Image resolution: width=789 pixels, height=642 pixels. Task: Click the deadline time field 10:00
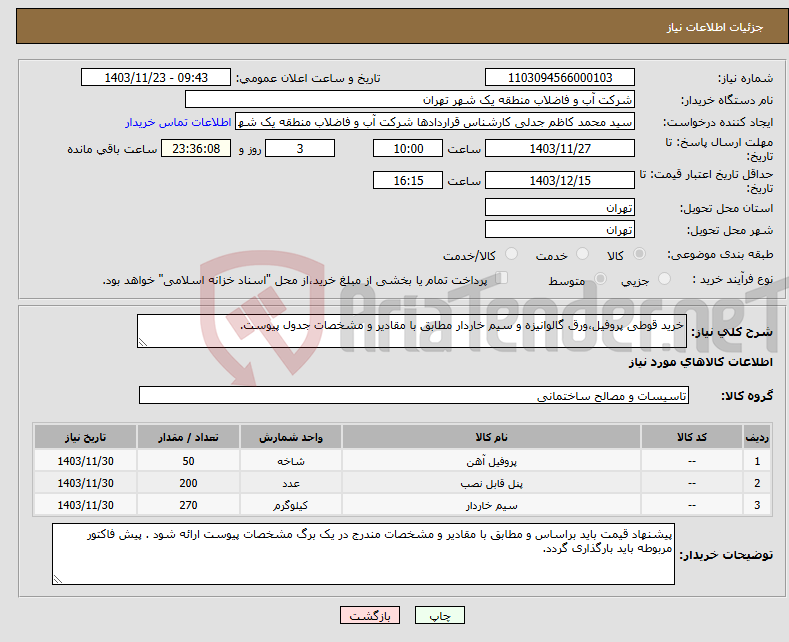click(408, 148)
